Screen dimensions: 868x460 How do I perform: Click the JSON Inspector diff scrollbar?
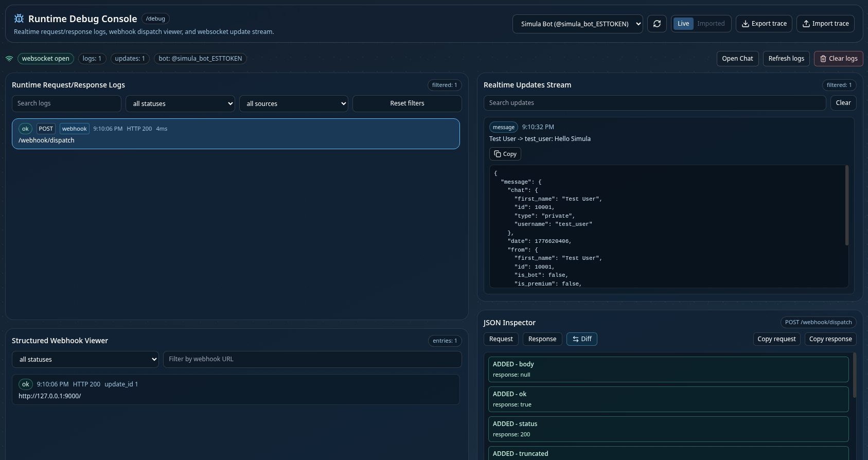(x=855, y=375)
